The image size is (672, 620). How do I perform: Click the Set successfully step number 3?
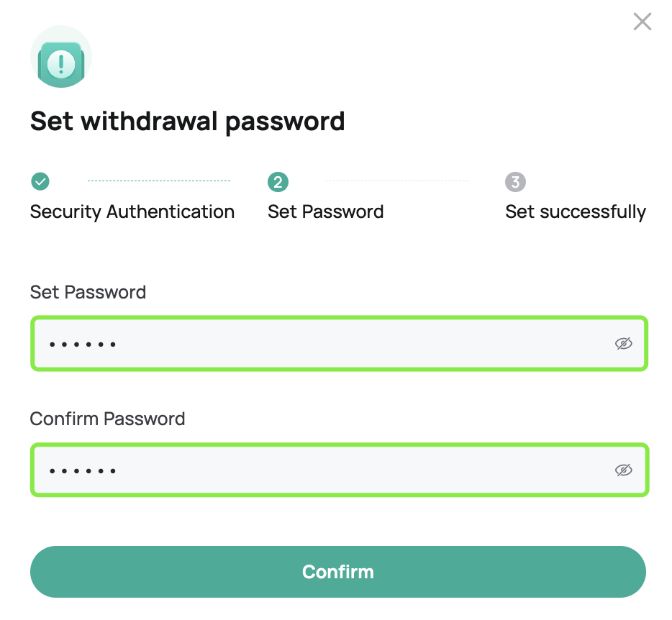tap(515, 182)
